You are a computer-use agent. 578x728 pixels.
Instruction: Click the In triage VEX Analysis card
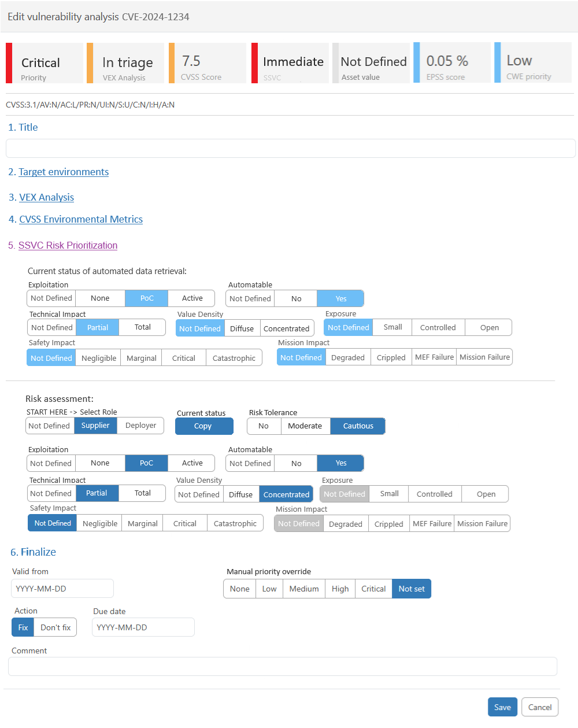(x=125, y=63)
